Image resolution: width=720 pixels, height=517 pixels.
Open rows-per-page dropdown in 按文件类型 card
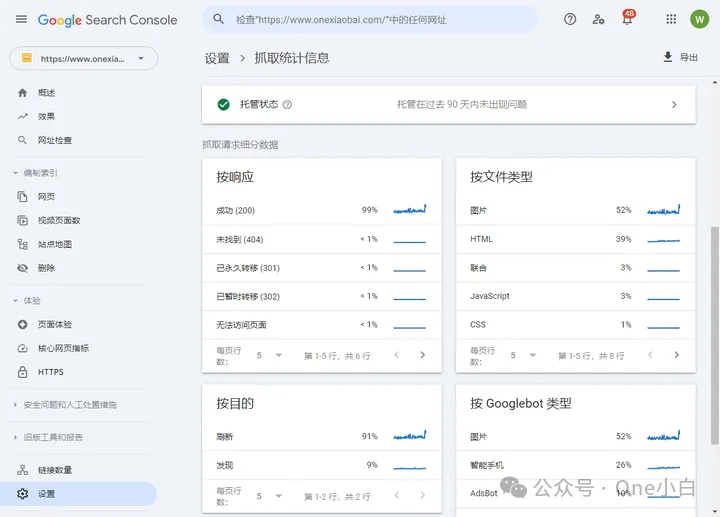(523, 355)
